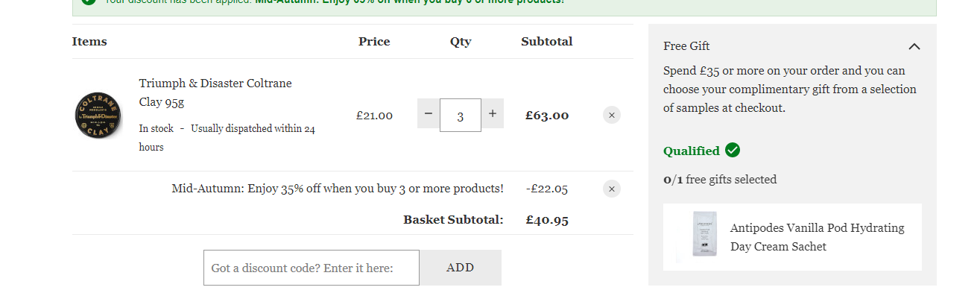Click the 0/1 free gifts selected text
The image size is (980, 296).
click(x=720, y=180)
